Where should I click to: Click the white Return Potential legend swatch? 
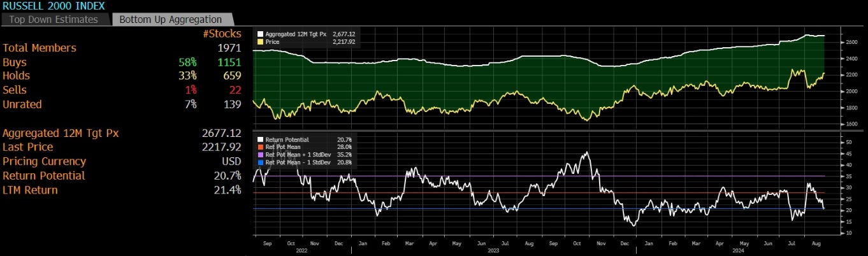point(260,139)
